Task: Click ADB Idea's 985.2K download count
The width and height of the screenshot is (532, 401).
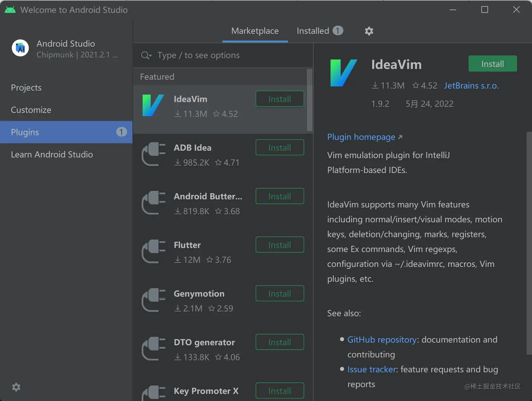Action: pyautogui.click(x=192, y=163)
